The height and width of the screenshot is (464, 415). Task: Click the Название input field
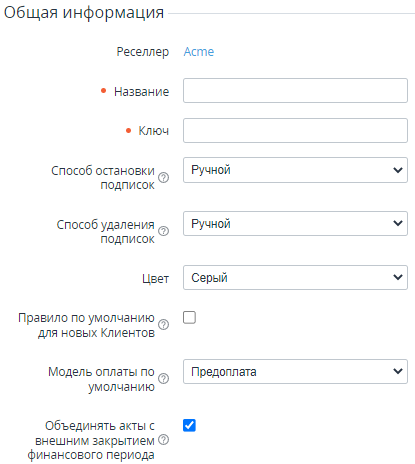pos(295,91)
